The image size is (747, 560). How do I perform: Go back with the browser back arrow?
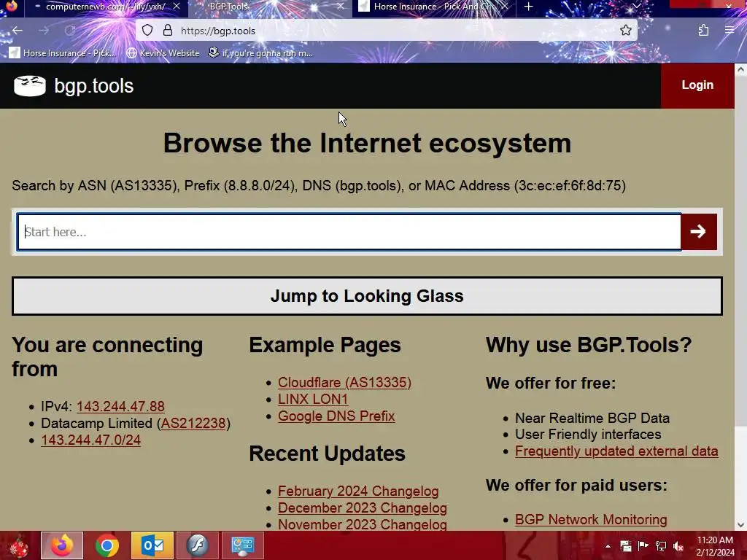[x=18, y=31]
